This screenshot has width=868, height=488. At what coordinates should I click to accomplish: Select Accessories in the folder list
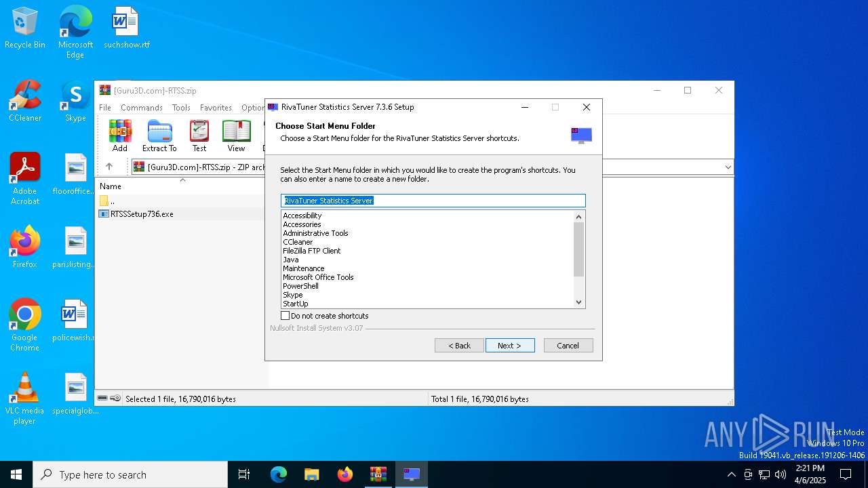pos(302,224)
